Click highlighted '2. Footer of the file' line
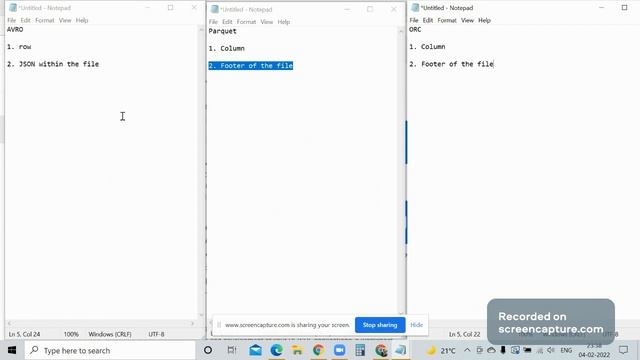640x360 pixels. tap(251, 66)
